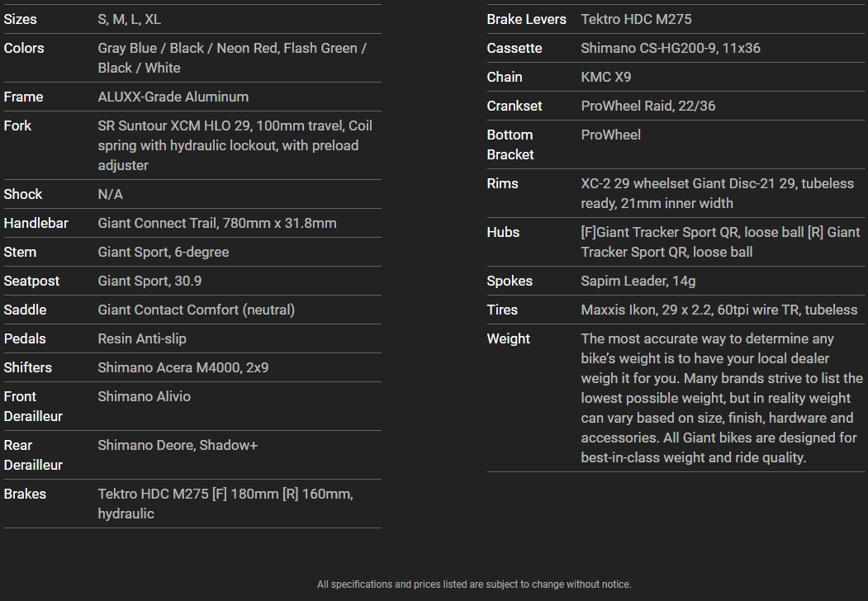The image size is (868, 601).
Task: Click the 'ALUXX-Grade Aluminum' frame value
Action: tap(173, 97)
